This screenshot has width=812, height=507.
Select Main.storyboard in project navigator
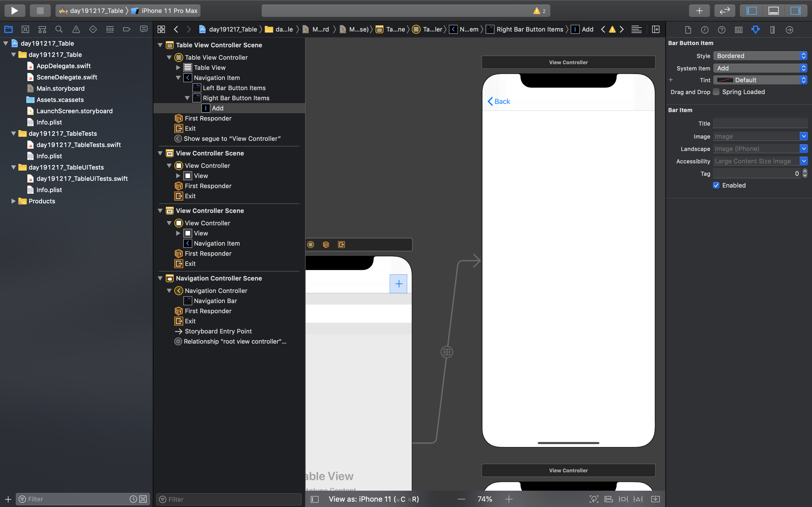60,88
